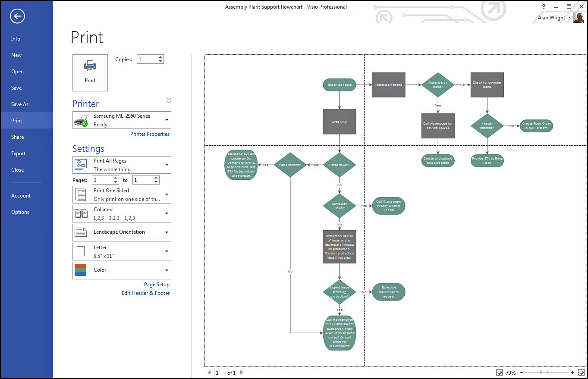Select New in the Backstage menu
The height and width of the screenshot is (379, 588).
[26, 55]
